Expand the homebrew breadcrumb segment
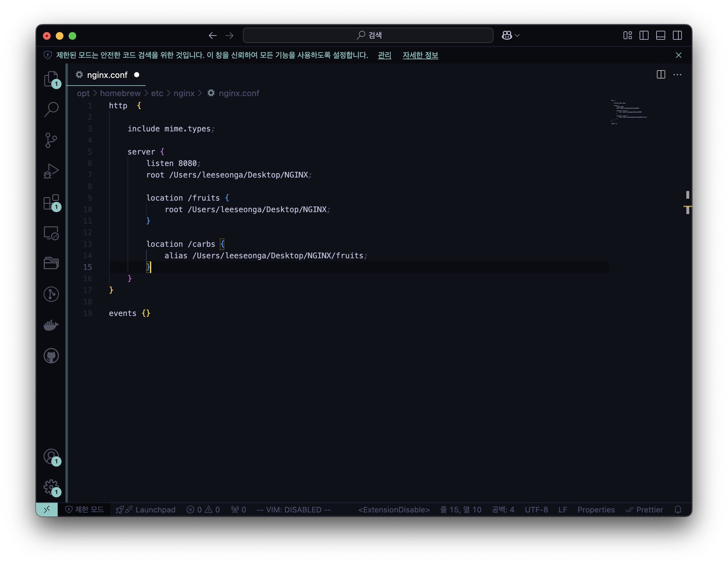The height and width of the screenshot is (564, 728). 120,93
